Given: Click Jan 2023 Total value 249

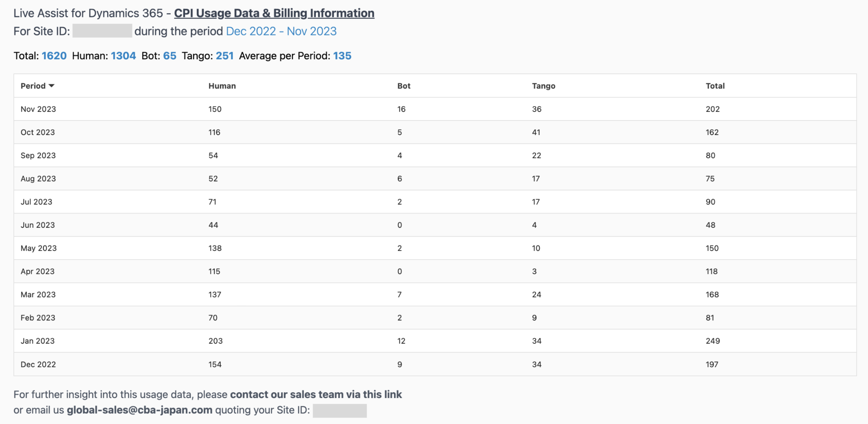Looking at the screenshot, I should (x=713, y=341).
